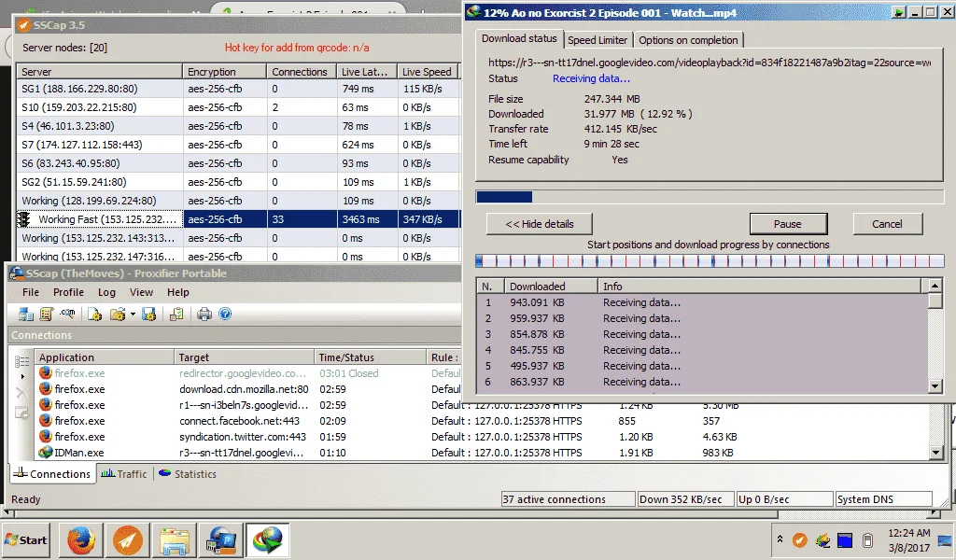Click the grey window icon below the X
This screenshot has height=560, width=956.
click(x=22, y=413)
